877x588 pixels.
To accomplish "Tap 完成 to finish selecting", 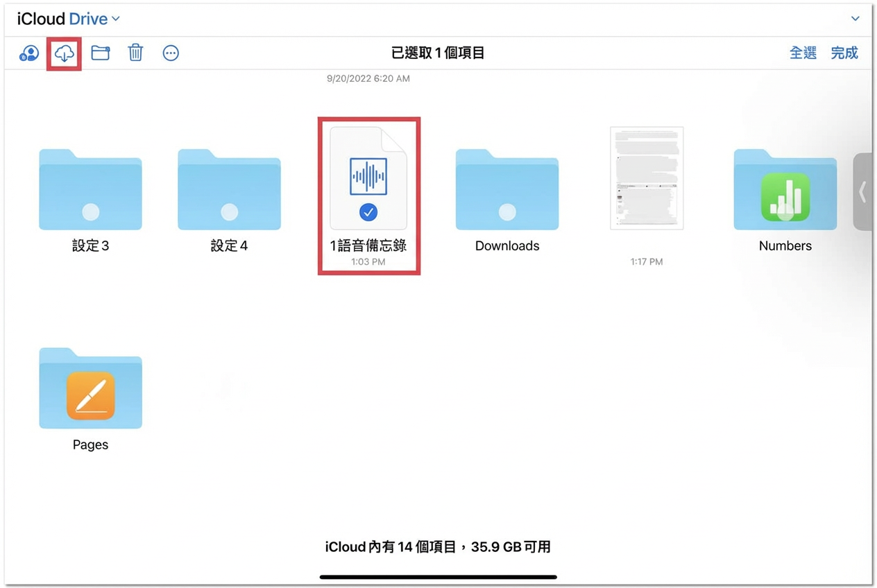I will click(844, 53).
